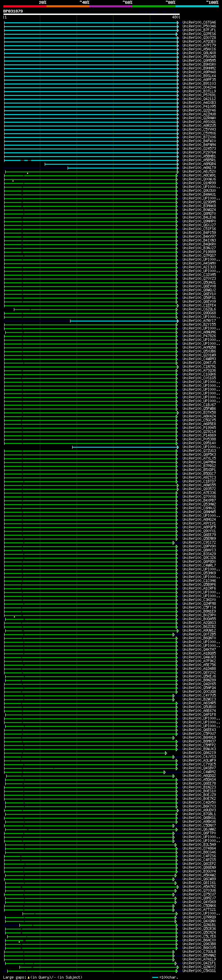Select hit label UniRef100_C5KGG1
This screenshot has width=222, height=980.
[199, 971]
